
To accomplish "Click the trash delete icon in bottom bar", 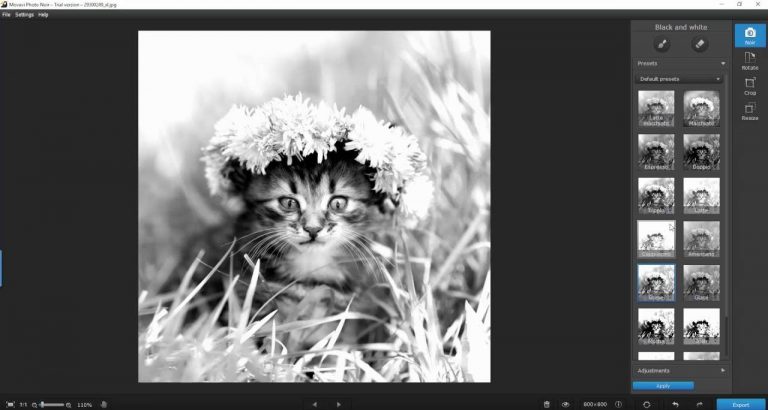I will [x=547, y=405].
